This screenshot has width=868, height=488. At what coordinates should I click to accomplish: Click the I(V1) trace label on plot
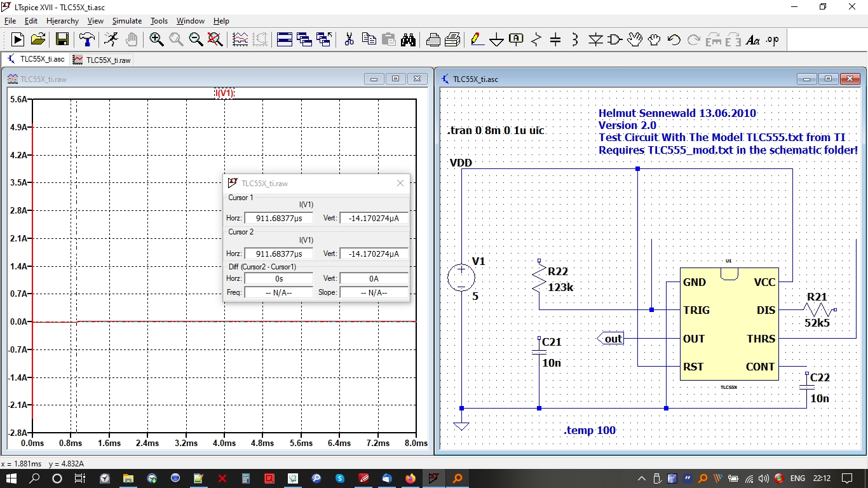click(224, 93)
